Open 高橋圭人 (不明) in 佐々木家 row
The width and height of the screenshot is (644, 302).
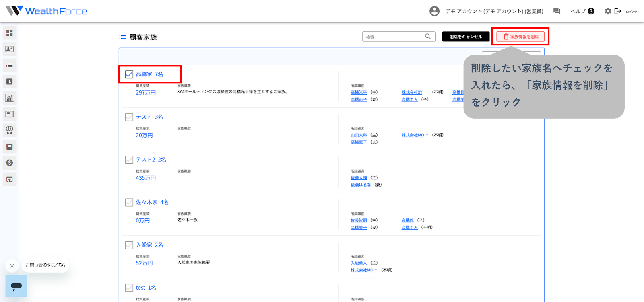click(409, 228)
